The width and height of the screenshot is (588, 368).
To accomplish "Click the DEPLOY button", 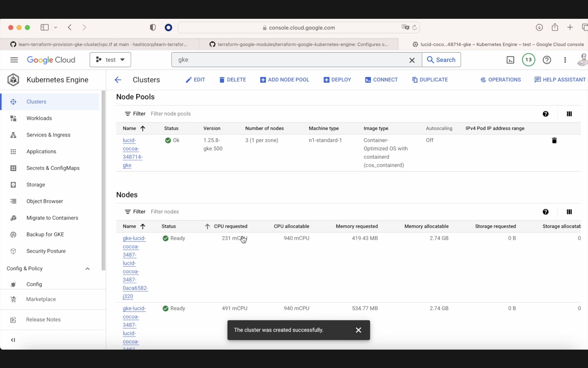I will (x=337, y=80).
